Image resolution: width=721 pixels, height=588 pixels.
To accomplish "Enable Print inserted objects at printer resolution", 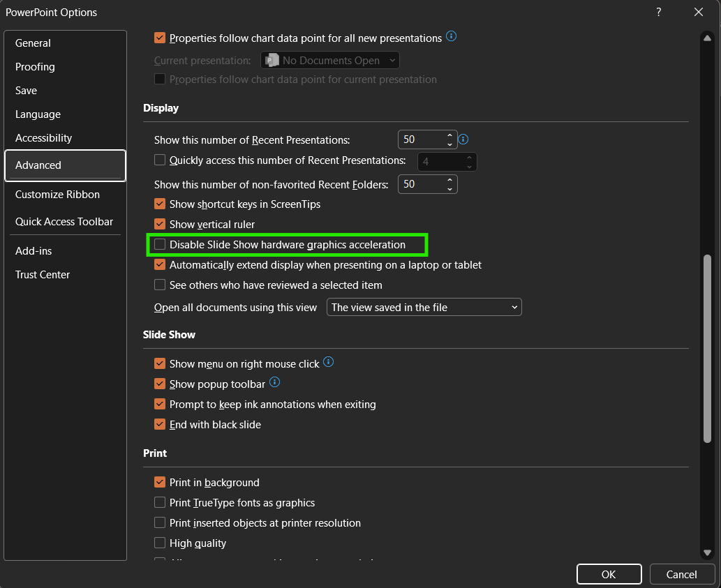I will tap(160, 522).
